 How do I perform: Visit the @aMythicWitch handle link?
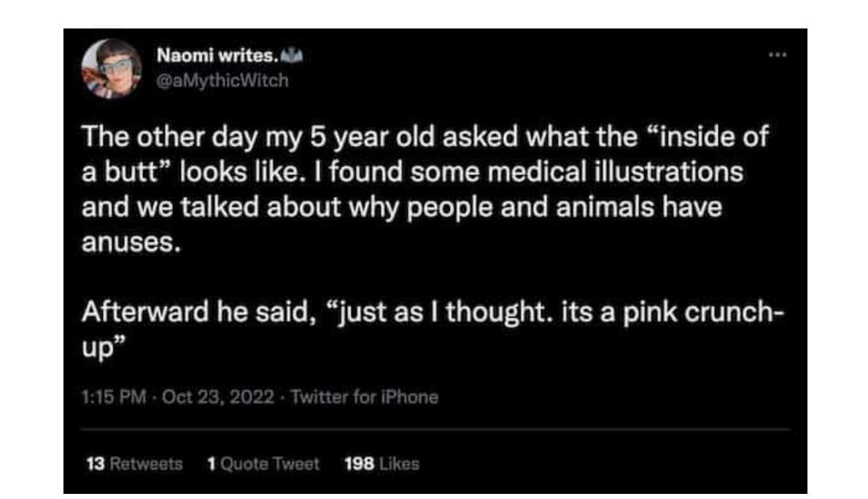222,80
